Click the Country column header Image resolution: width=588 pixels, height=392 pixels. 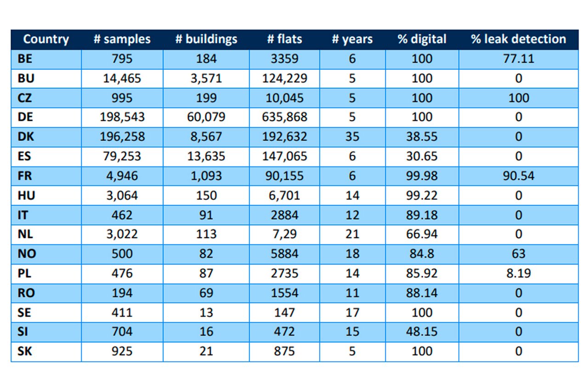pyautogui.click(x=46, y=39)
